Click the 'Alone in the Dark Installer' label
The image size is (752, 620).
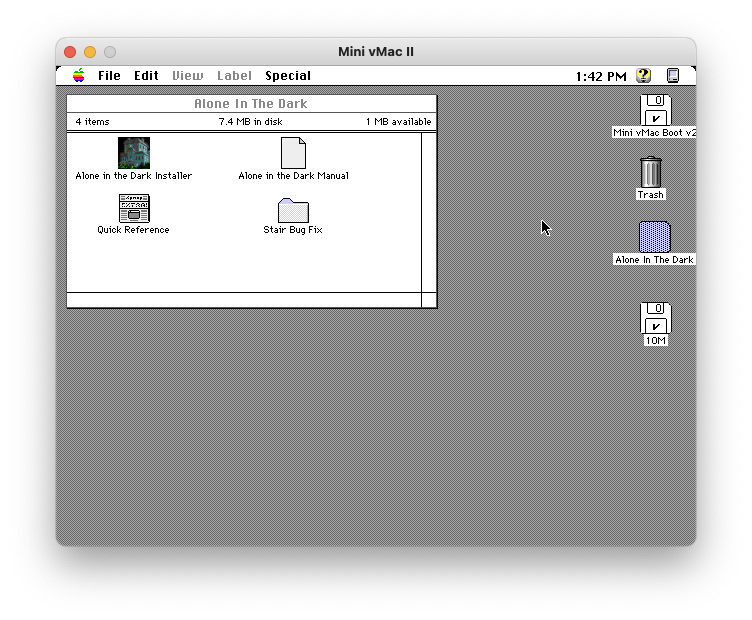tap(134, 176)
